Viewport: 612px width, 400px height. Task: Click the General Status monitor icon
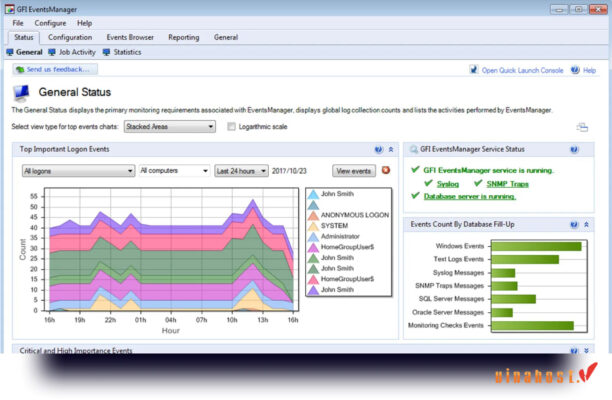click(x=21, y=93)
